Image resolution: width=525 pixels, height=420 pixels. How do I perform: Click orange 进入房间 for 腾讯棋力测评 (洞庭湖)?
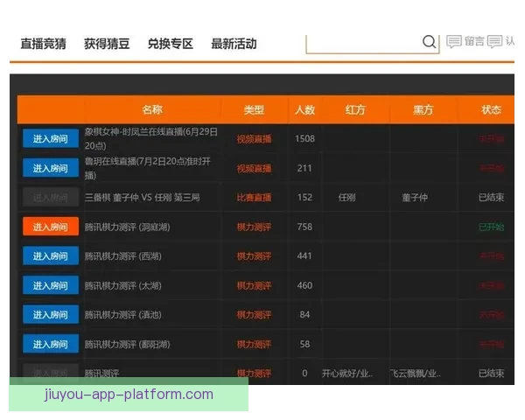51,227
